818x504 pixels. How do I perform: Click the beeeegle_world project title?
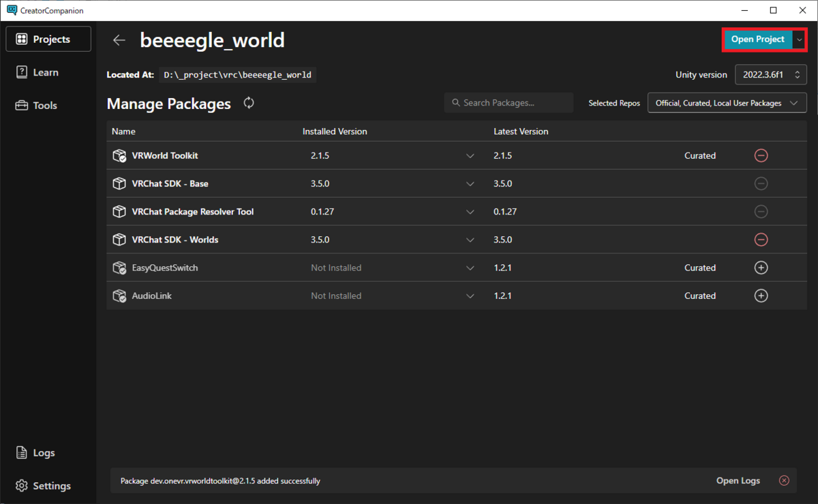(213, 41)
